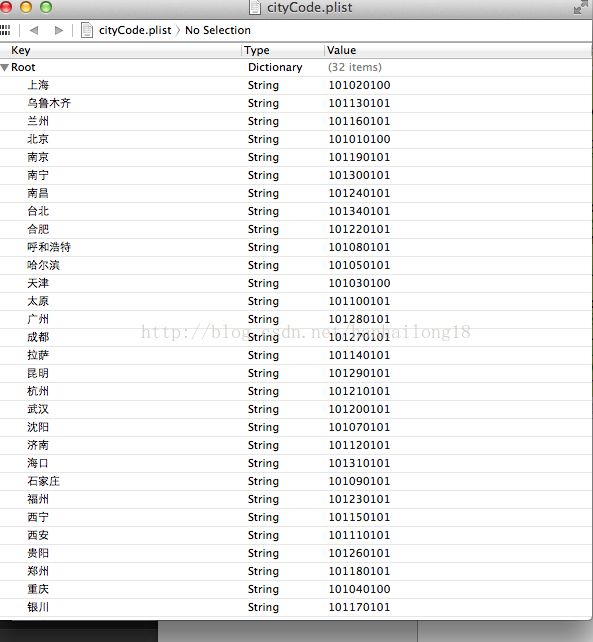
Task: Select the 北京 key row
Action: (38, 139)
